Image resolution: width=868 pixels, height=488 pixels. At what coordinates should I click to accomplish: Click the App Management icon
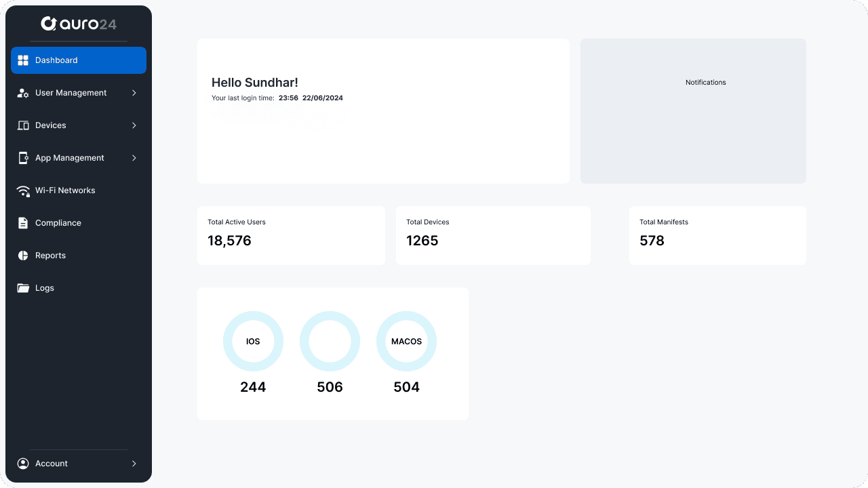[22, 158]
